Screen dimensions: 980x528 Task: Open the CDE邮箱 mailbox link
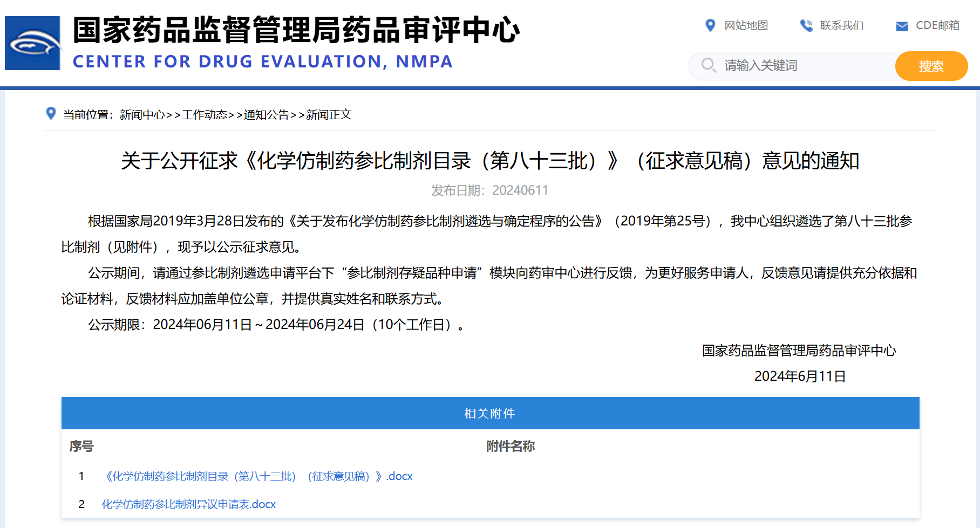pyautogui.click(x=937, y=25)
